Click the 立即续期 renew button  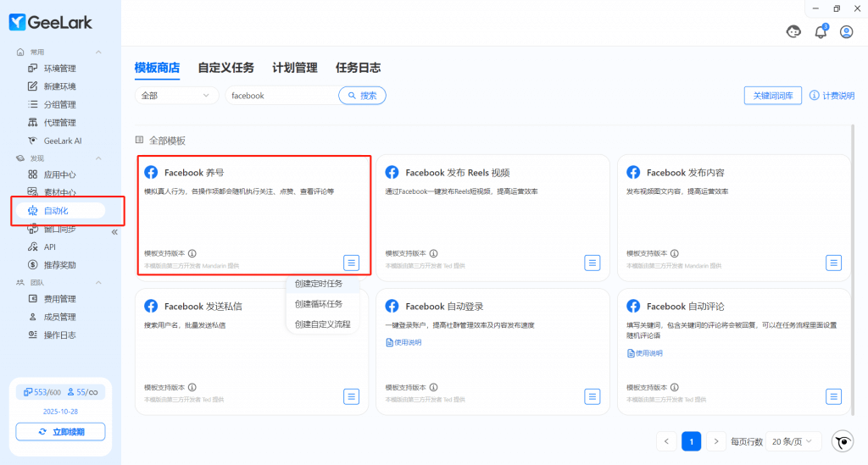point(60,432)
